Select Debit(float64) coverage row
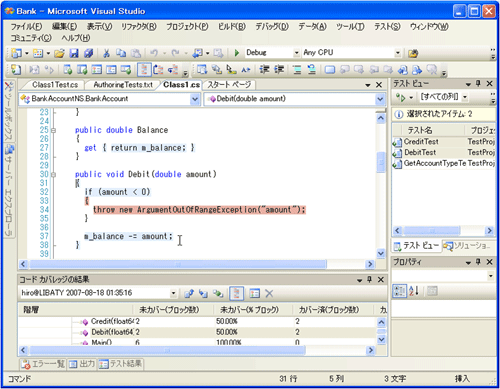 click(197, 332)
